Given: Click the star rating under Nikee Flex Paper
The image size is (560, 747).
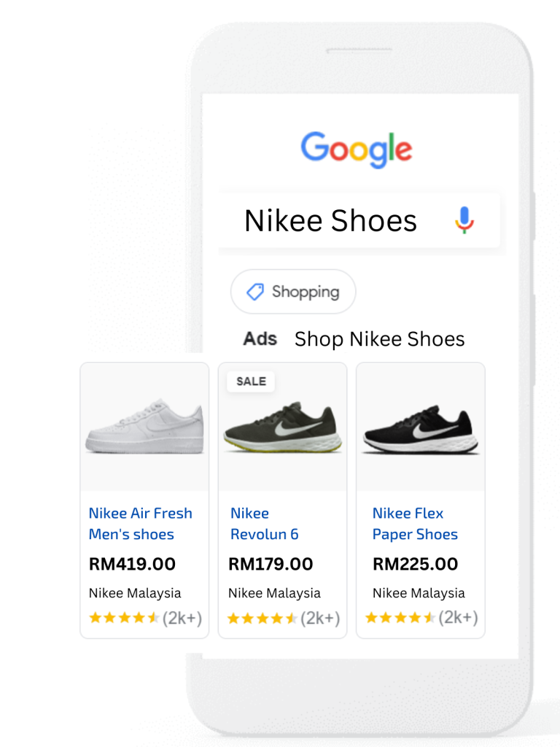Looking at the screenshot, I should click(400, 618).
